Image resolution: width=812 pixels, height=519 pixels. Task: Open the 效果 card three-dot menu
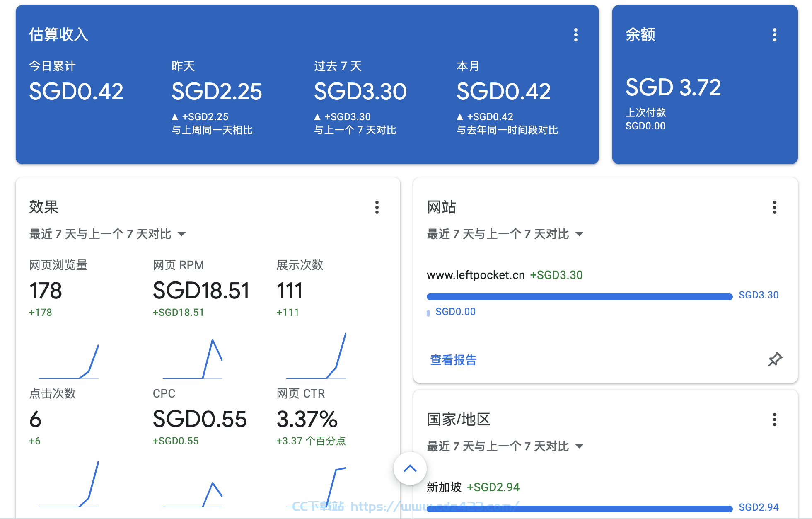tap(377, 207)
